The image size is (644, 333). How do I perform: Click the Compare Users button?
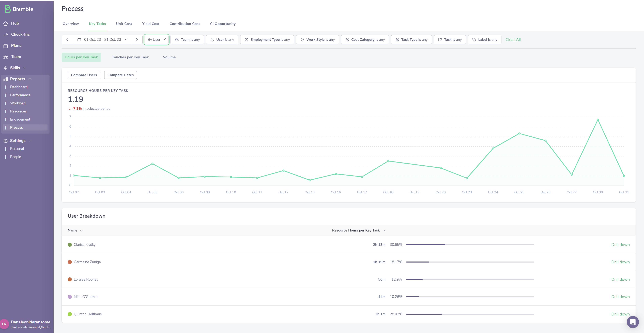(84, 75)
